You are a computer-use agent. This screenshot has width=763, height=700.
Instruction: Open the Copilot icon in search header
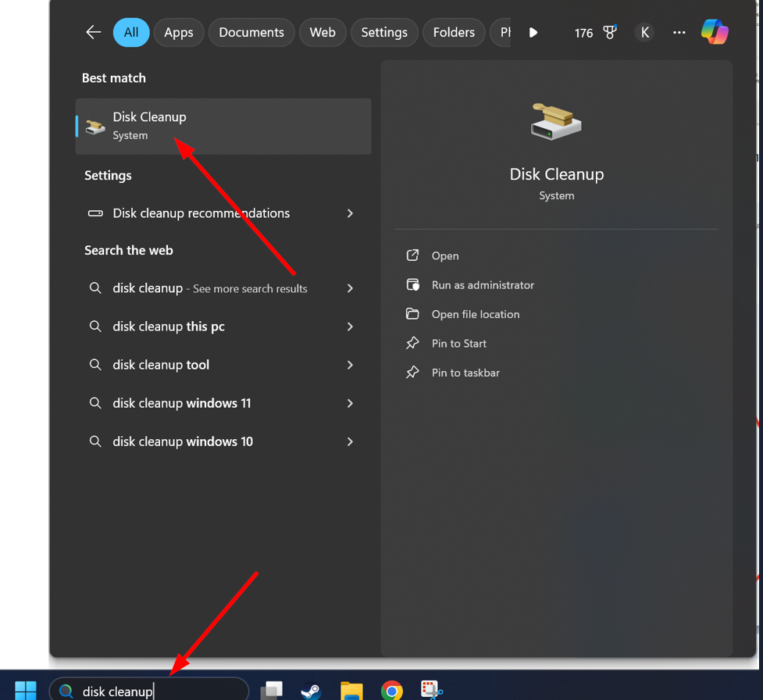point(714,32)
